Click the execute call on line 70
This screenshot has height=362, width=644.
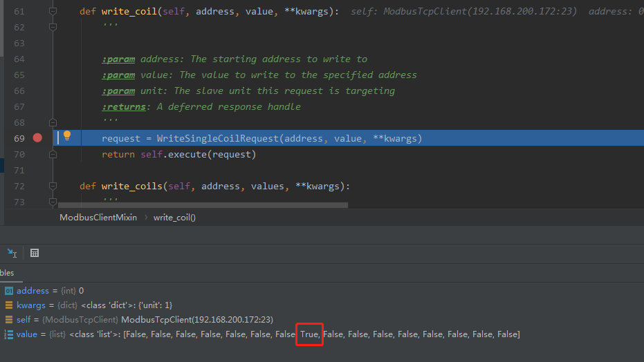187,155
